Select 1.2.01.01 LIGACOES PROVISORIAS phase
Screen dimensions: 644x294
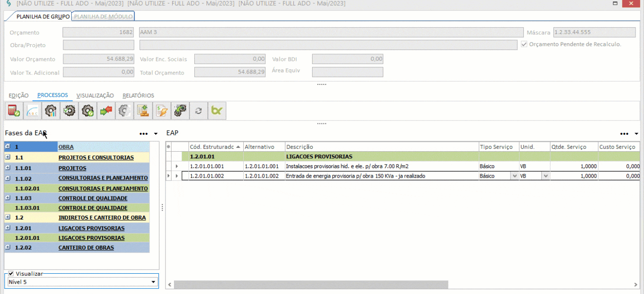[x=91, y=238]
